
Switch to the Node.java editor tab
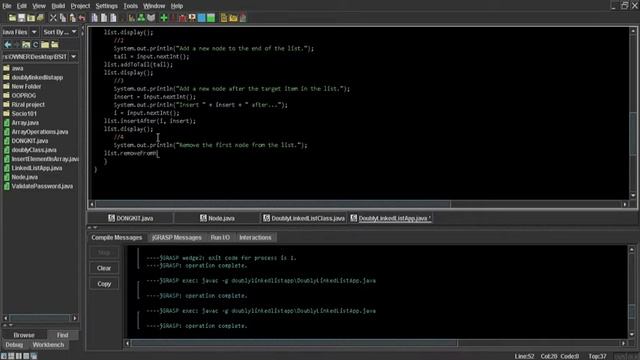pyautogui.click(x=217, y=218)
